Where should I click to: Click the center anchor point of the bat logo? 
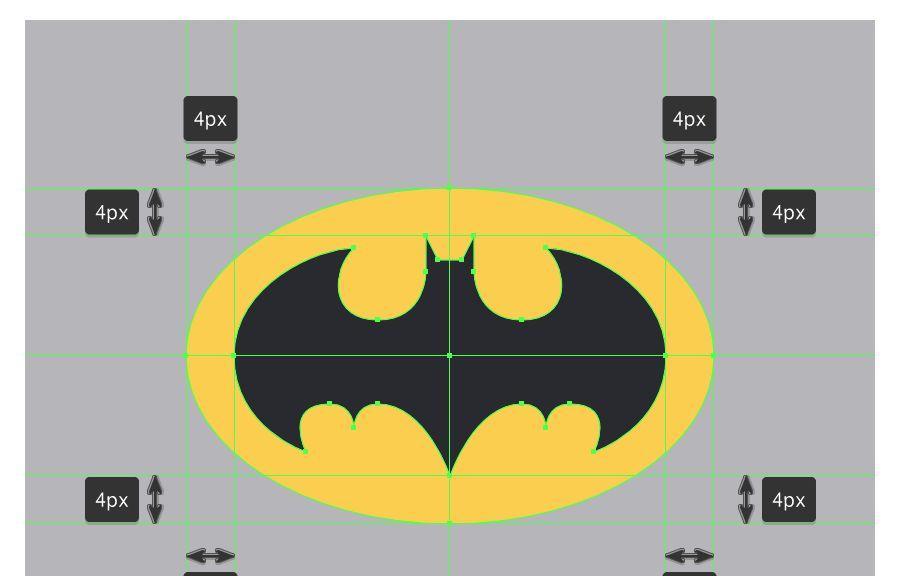(449, 355)
